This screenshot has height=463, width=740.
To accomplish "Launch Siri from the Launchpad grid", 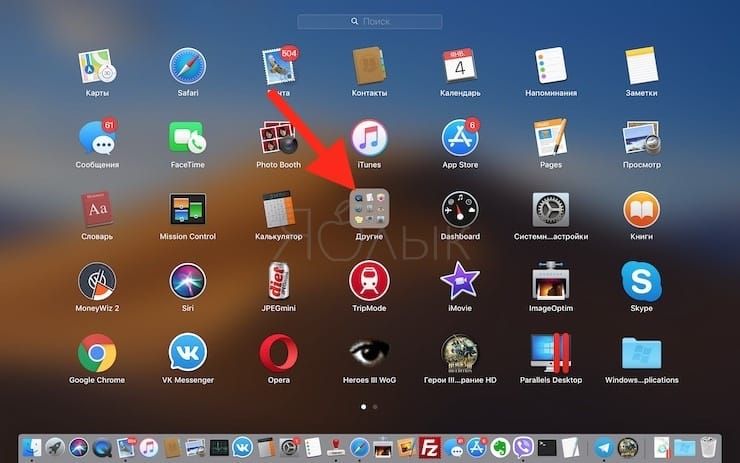I will 188,281.
